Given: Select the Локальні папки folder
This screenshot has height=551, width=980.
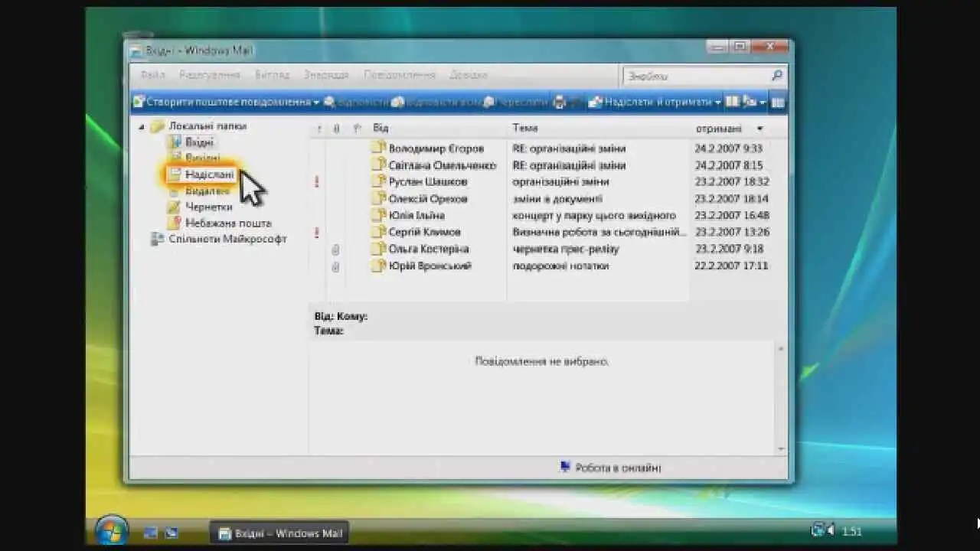Looking at the screenshot, I should click(x=207, y=126).
